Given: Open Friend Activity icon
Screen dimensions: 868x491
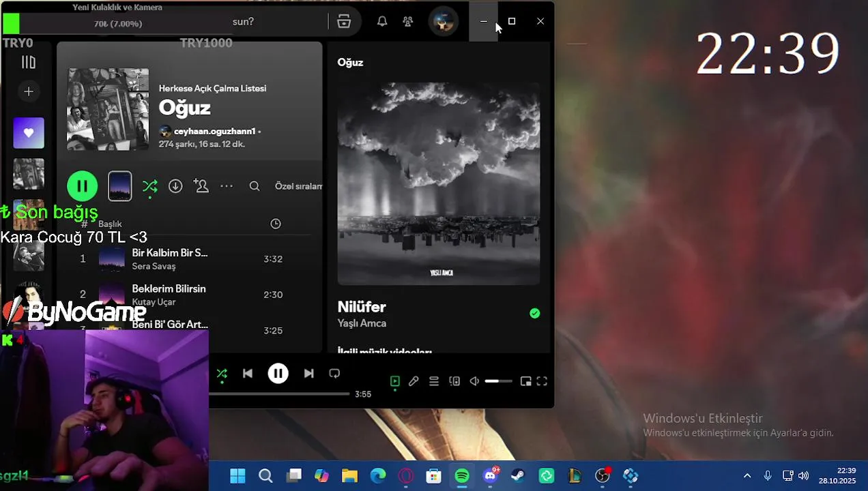Looking at the screenshot, I should click(408, 21).
